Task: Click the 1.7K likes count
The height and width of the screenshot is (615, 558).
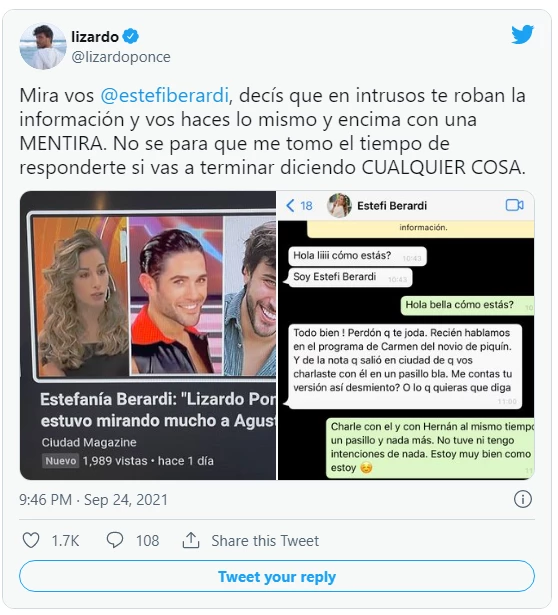Action: [65, 540]
